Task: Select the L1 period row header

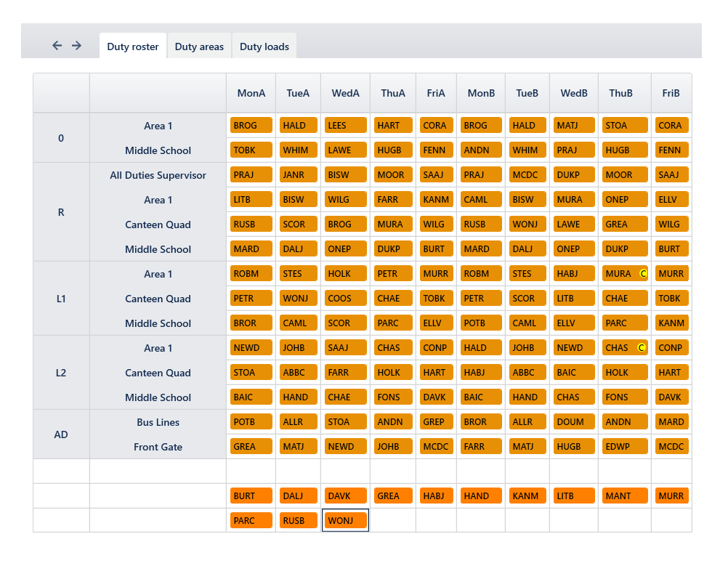Action: click(61, 299)
